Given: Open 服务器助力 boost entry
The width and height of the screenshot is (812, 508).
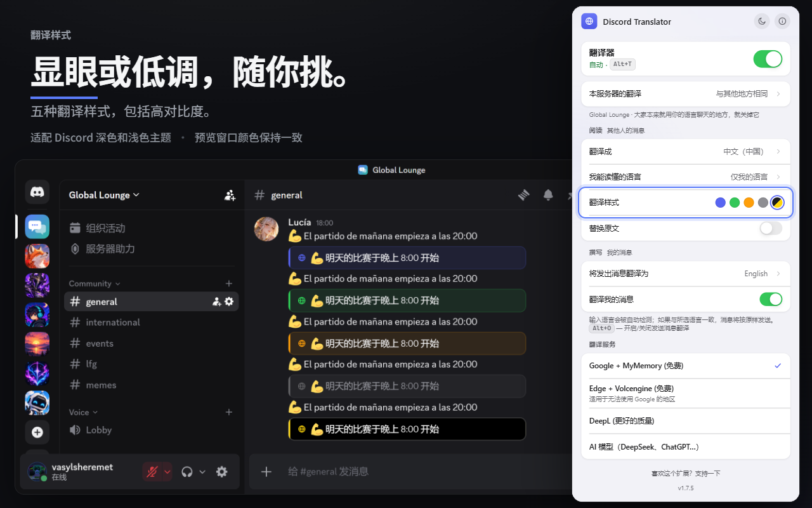Looking at the screenshot, I should point(102,248).
